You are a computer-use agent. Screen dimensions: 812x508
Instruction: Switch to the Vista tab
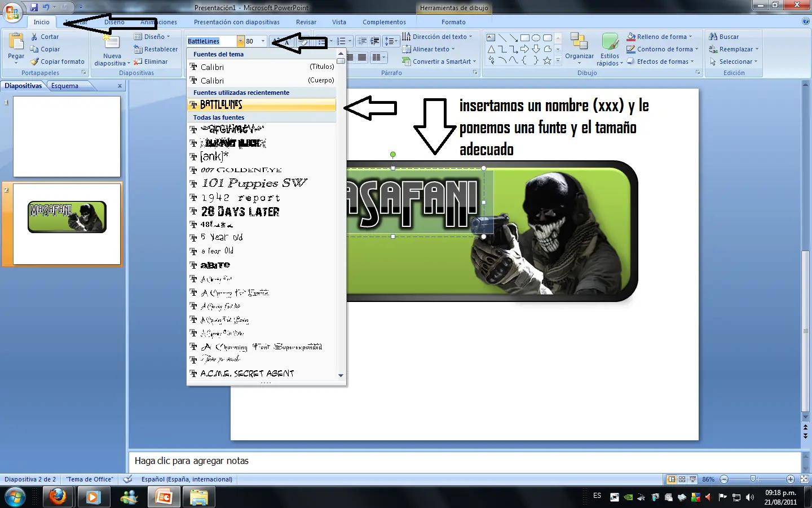339,22
